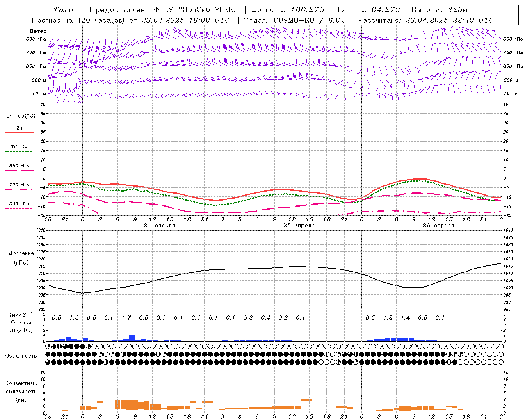Click the "(мм/1ч.)" precipitation unit label
The image size is (525, 420).
(21, 330)
